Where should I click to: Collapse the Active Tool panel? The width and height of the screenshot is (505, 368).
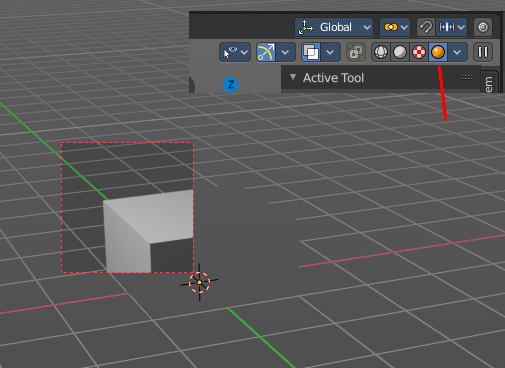[293, 77]
